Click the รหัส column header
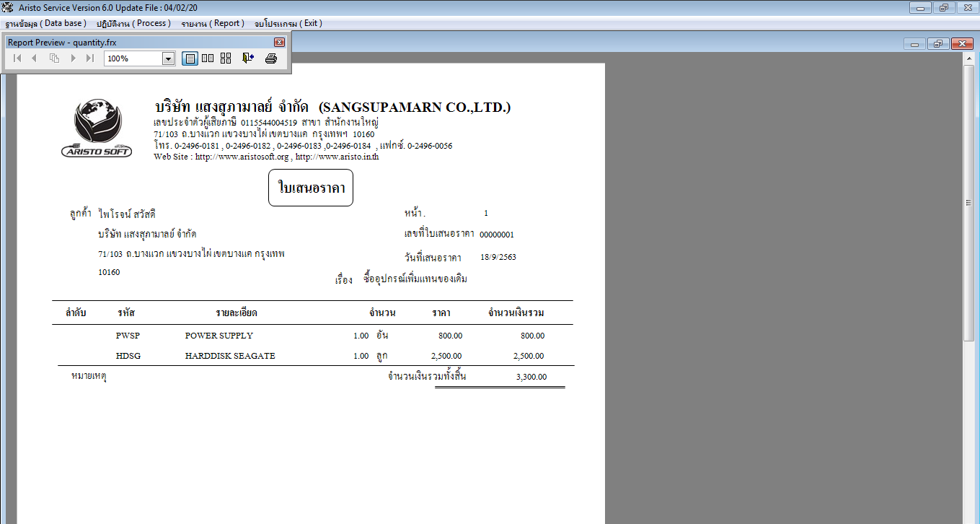The image size is (980, 524). coord(126,313)
